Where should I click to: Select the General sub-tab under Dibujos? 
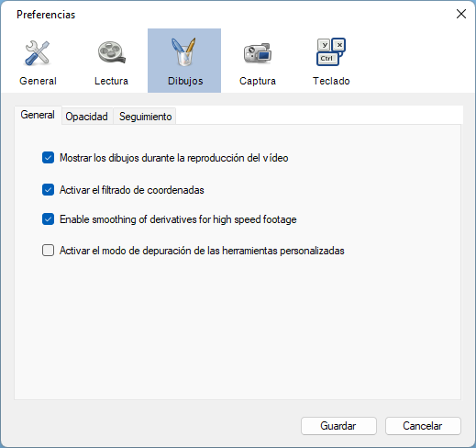[38, 115]
